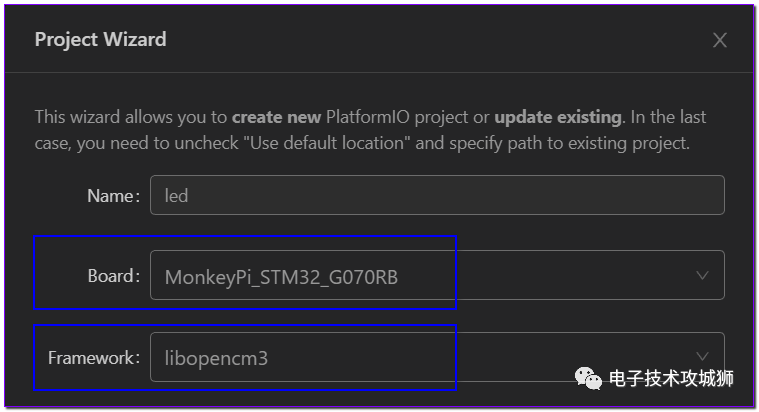The width and height of the screenshot is (759, 412).
Task: Click the PlatformIO word in description
Action: click(x=367, y=117)
